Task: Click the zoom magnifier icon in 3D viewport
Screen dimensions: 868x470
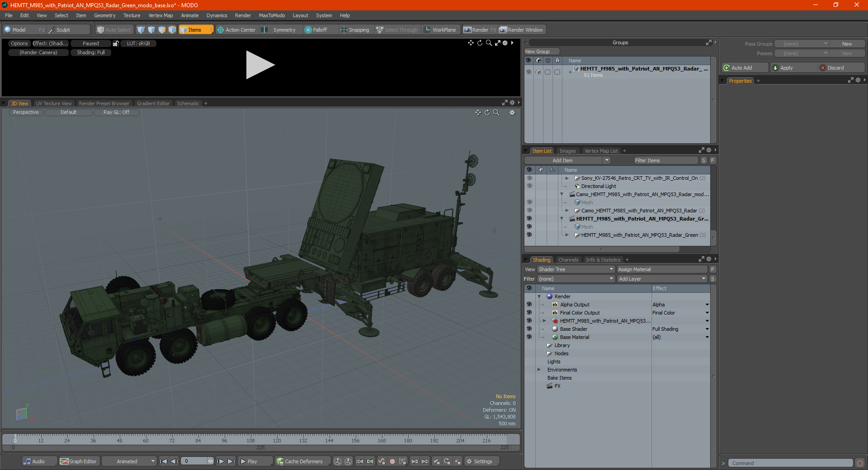Action: point(496,113)
